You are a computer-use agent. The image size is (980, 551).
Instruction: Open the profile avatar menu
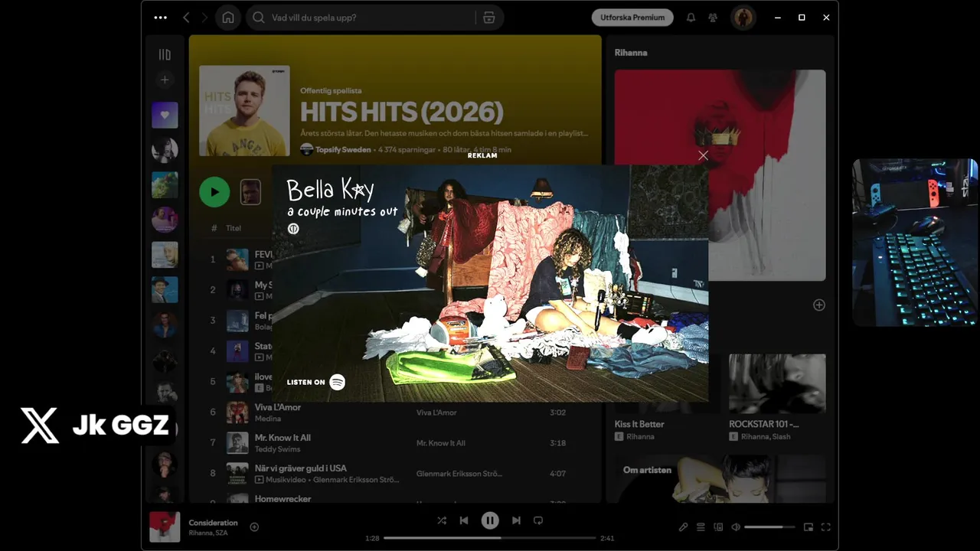point(743,18)
